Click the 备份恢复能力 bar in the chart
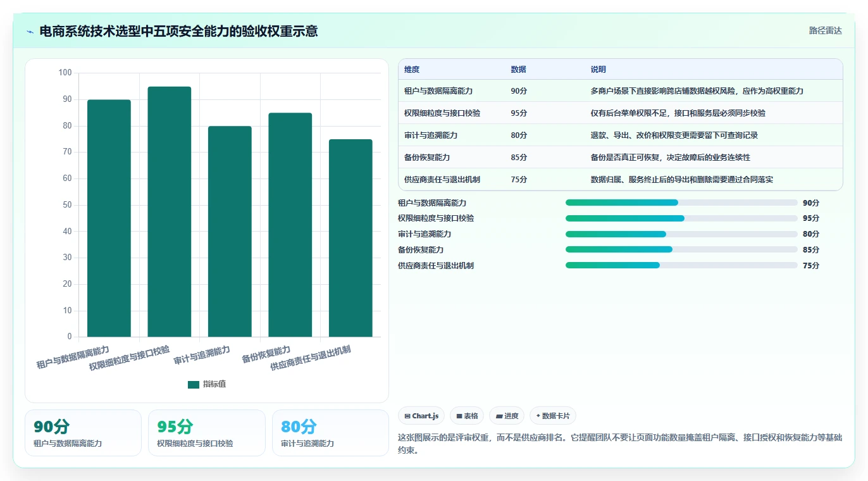The image size is (868, 481). (290, 225)
